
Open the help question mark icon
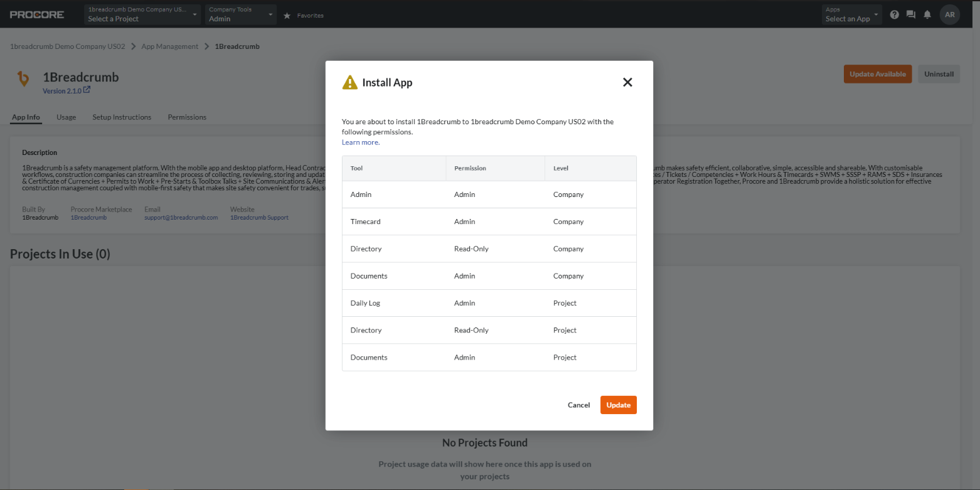pos(895,15)
